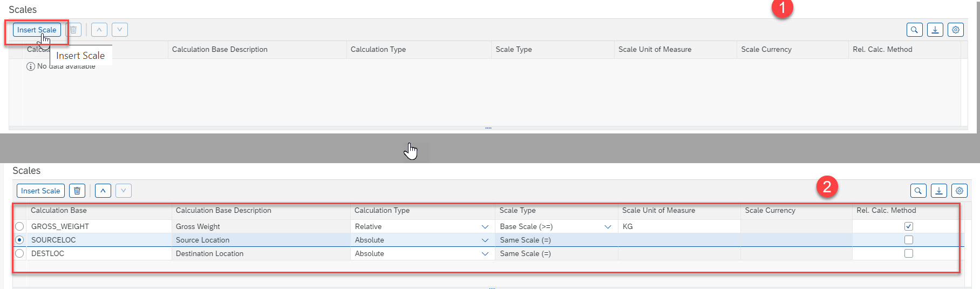Expand Calculation Type dropdown for DESTLOC row
980x289 pixels.
pyautogui.click(x=485, y=254)
